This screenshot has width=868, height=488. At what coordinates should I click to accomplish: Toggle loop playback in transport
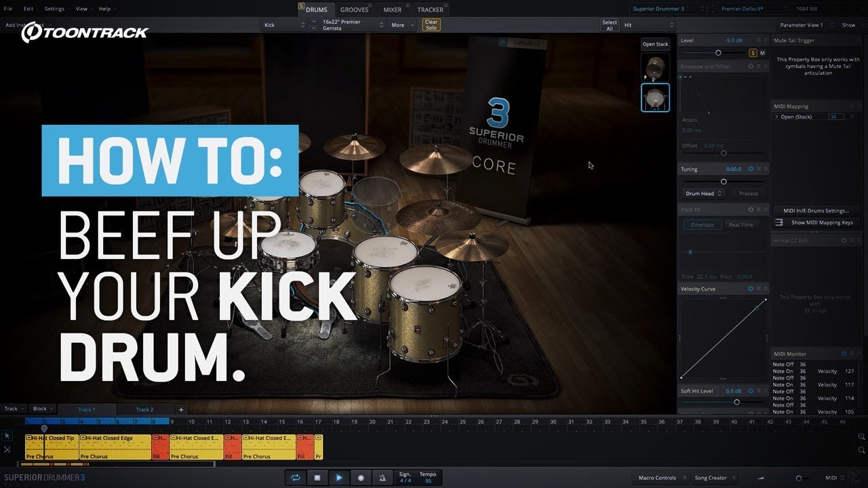(296, 478)
